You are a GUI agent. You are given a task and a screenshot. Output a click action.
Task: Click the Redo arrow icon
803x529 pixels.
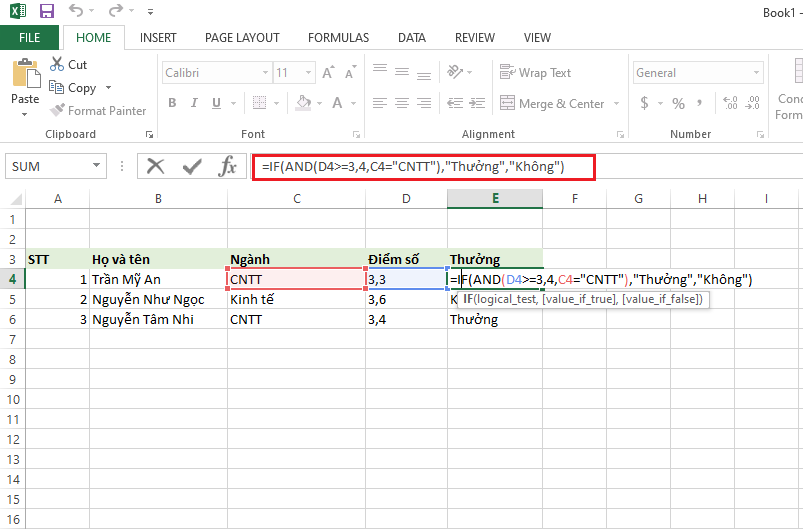(x=116, y=10)
